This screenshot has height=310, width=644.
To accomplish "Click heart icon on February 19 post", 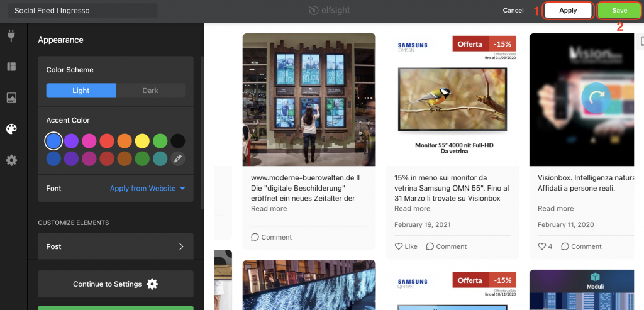I will pyautogui.click(x=398, y=246).
